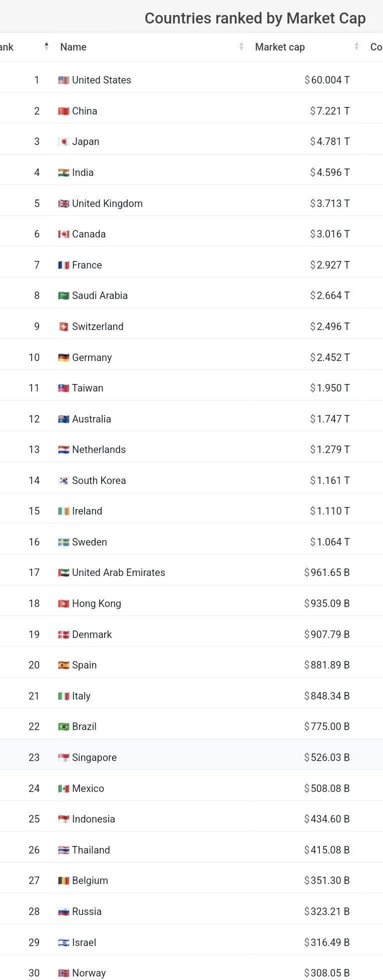Open the Netherlands country link
The image size is (383, 980).
coord(99,449)
